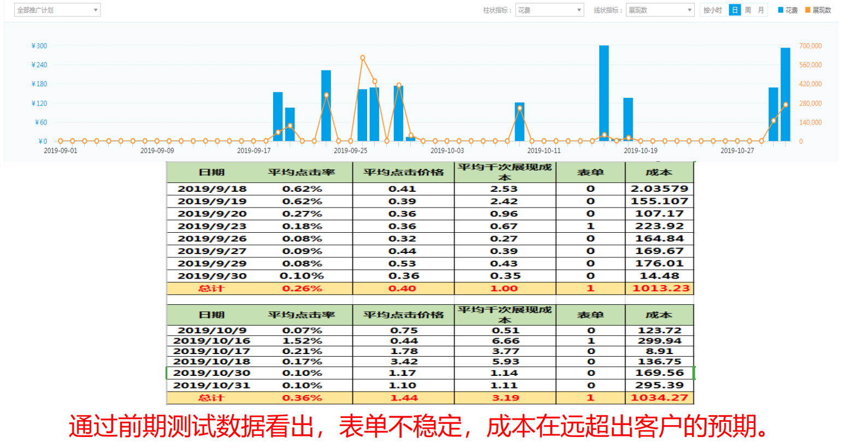868x448 pixels.
Task: Select the total click rate cell 0.26%
Action: point(302,288)
